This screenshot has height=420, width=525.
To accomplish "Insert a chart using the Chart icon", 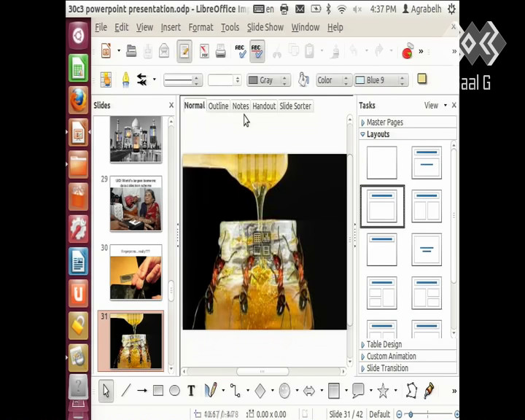I will 408,51.
